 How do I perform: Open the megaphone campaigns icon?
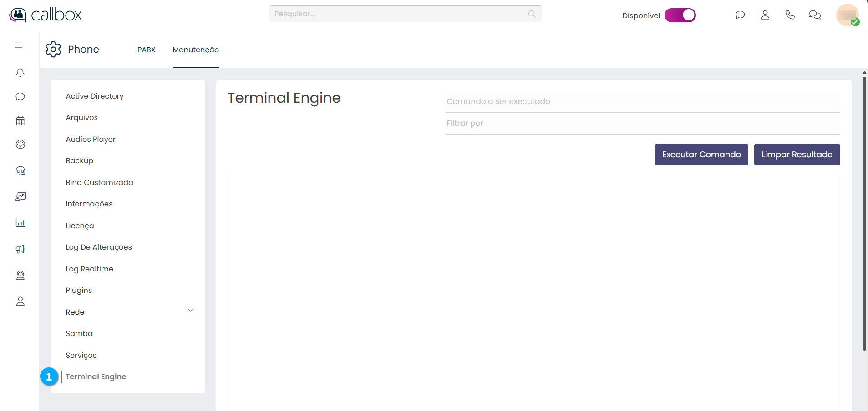pyautogui.click(x=20, y=249)
